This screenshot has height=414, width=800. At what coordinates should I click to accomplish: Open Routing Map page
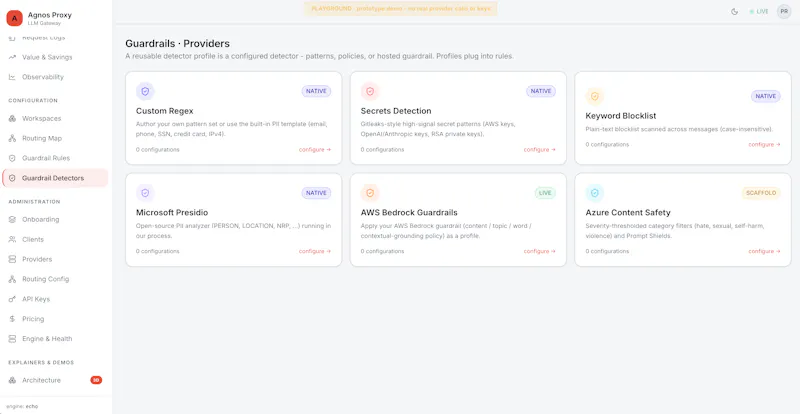click(x=55, y=138)
